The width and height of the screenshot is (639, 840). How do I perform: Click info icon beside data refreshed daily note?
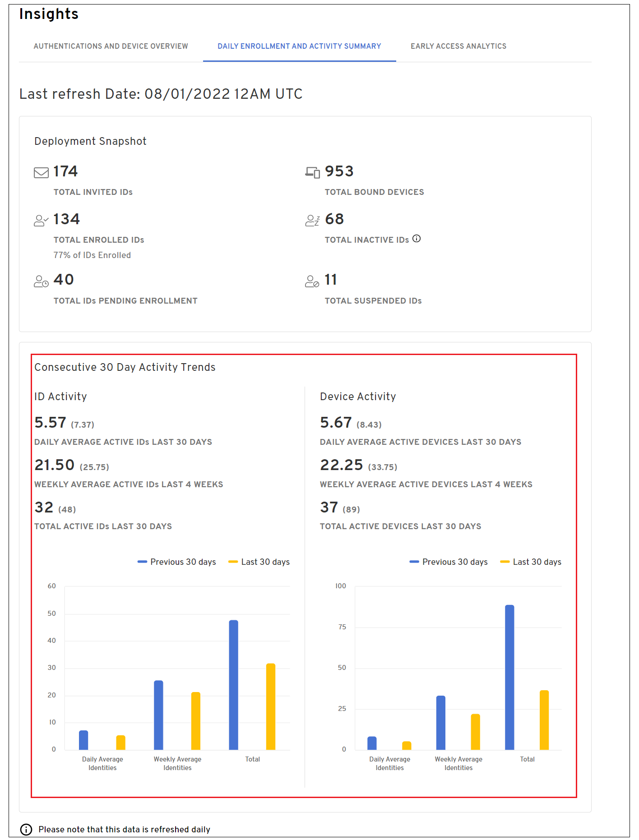(26, 830)
